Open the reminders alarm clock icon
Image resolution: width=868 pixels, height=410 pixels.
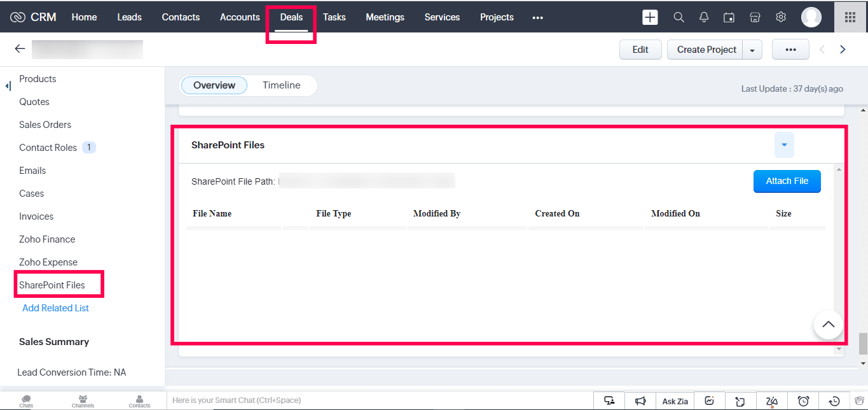point(803,400)
